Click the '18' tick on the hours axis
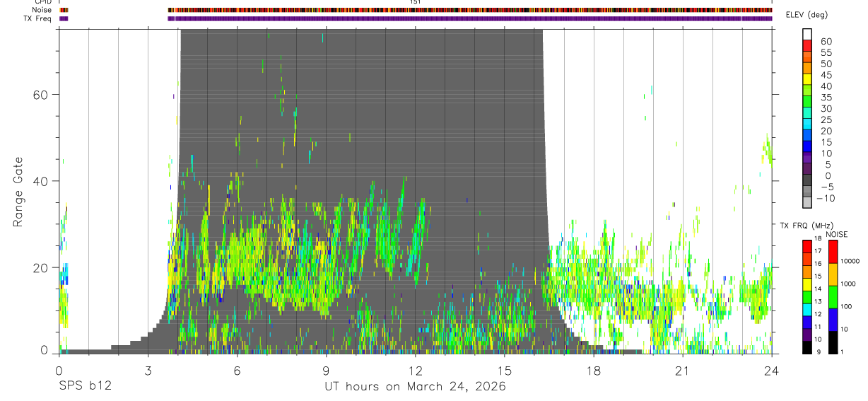The height and width of the screenshot is (401, 868). click(593, 370)
